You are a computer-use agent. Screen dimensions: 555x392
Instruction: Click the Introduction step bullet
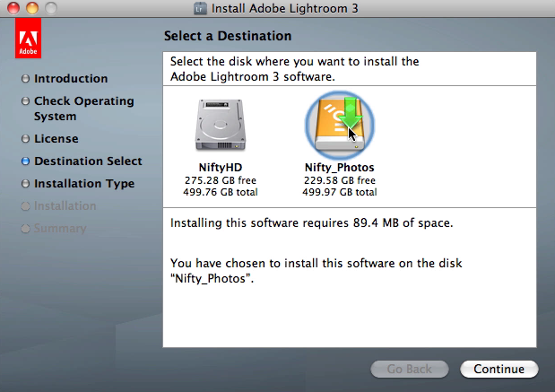25,79
